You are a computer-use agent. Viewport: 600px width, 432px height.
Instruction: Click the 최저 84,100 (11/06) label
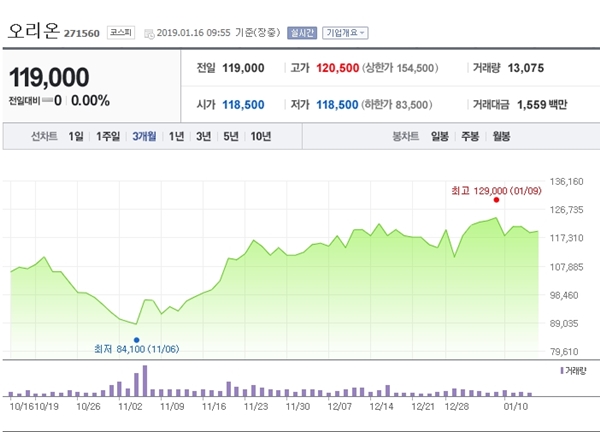coord(137,349)
